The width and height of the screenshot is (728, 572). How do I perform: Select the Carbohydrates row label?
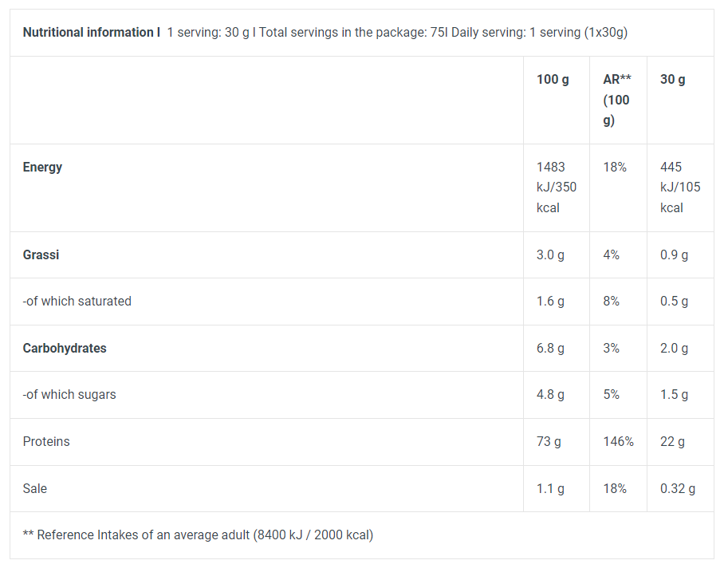(x=65, y=348)
